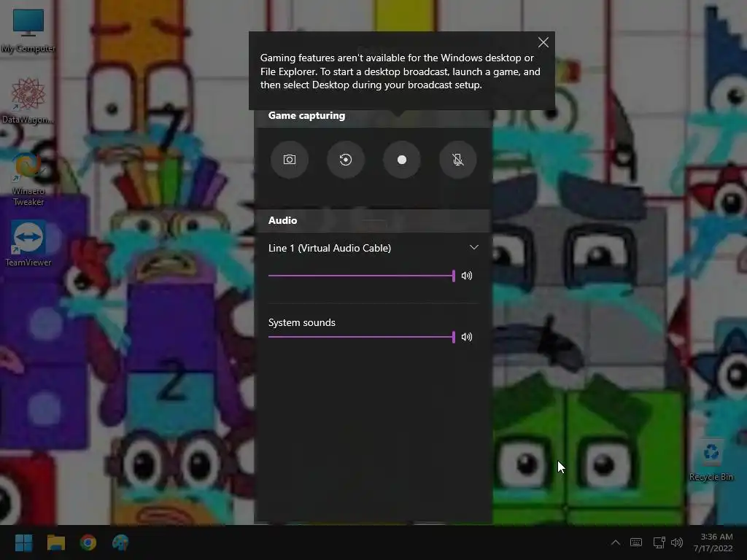Start recording with the round record button
Viewport: 747px width, 560px height.
point(402,160)
